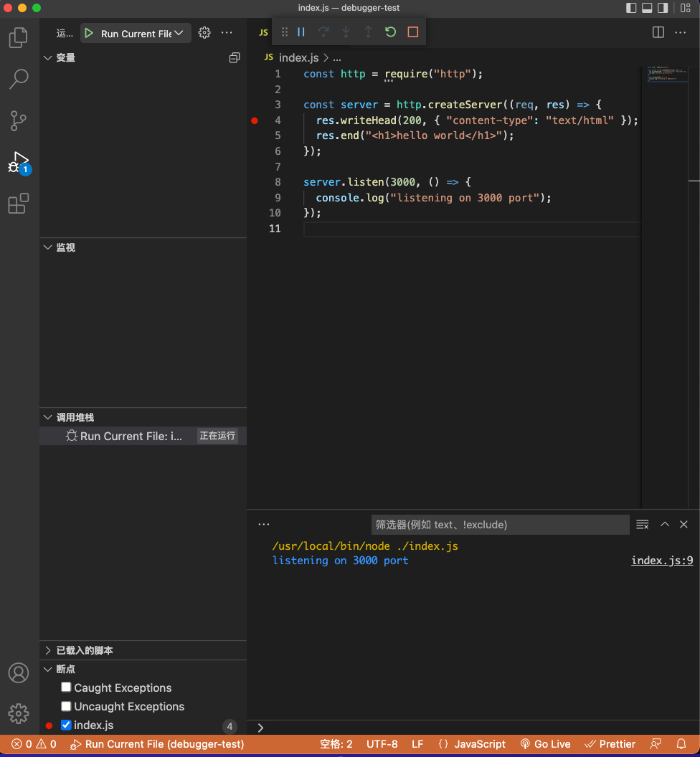Restart the debug session
The width and height of the screenshot is (700, 757).
390,32
